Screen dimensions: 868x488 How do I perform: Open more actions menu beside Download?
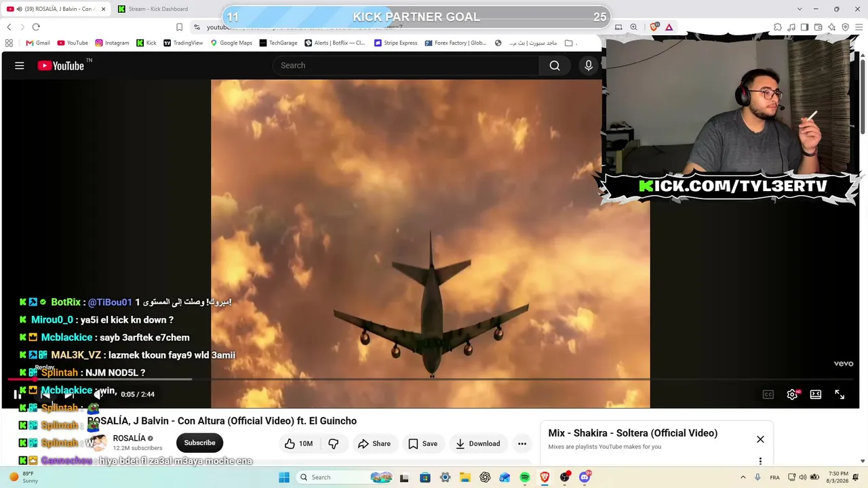click(522, 444)
